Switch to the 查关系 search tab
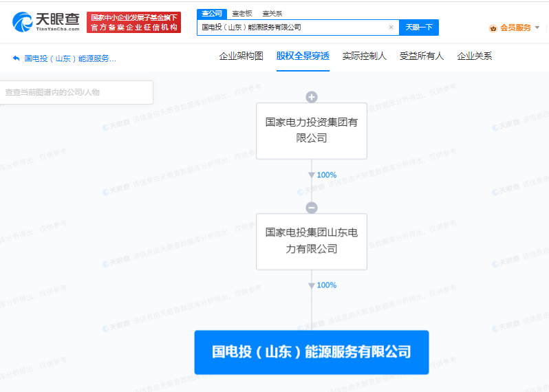 point(272,14)
